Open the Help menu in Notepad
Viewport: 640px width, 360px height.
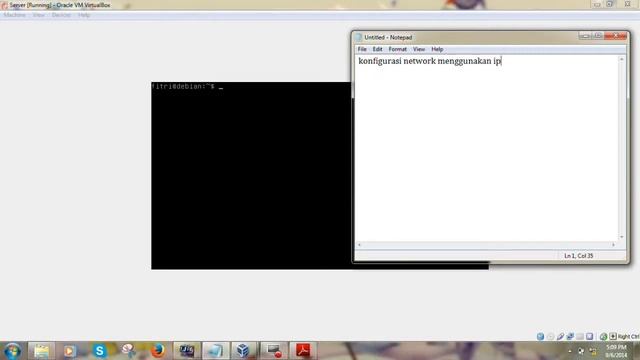(x=437, y=49)
